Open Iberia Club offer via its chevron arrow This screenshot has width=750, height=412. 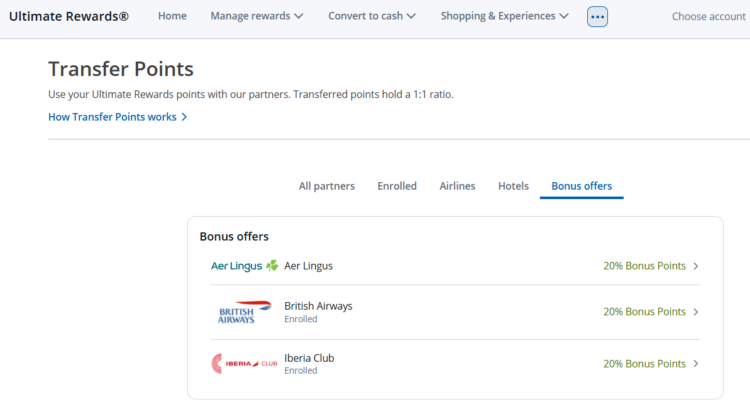tap(696, 364)
